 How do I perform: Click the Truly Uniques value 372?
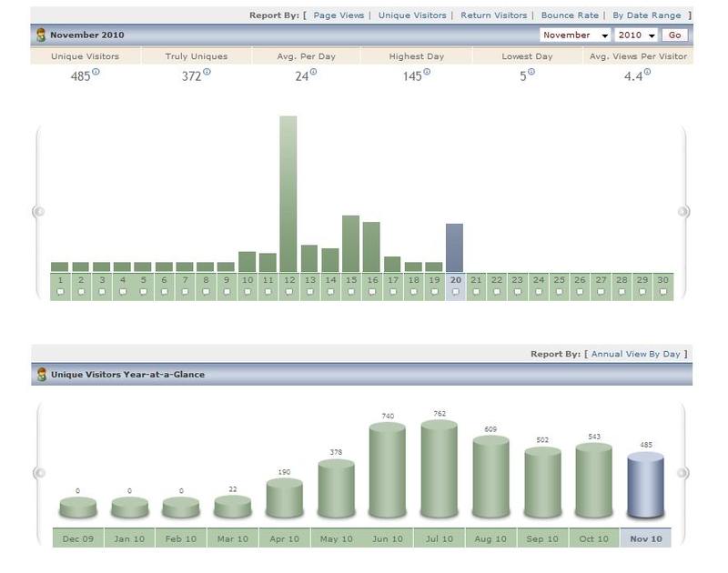(191, 76)
